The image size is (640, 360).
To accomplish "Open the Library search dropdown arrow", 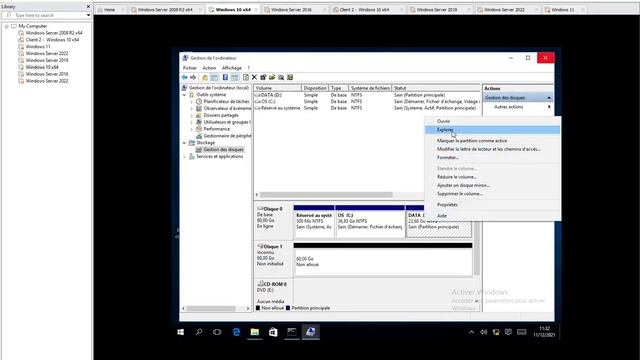I will click(x=88, y=15).
